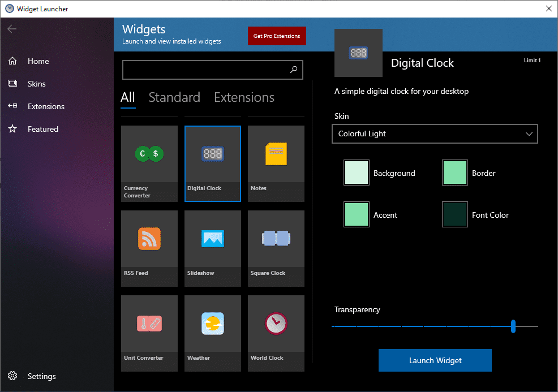Open the Unit Converter widget
The image size is (558, 392).
(149, 333)
